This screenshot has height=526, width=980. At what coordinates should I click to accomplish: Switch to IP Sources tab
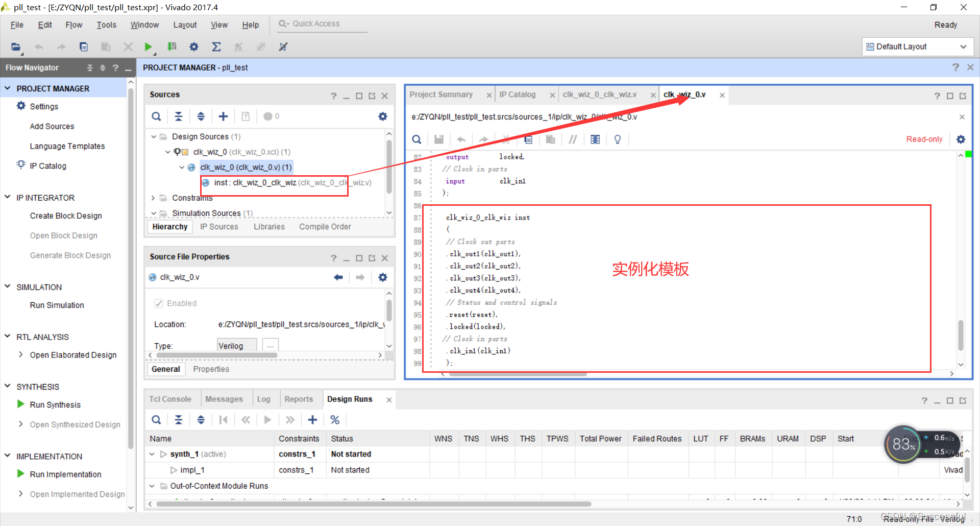(x=219, y=227)
